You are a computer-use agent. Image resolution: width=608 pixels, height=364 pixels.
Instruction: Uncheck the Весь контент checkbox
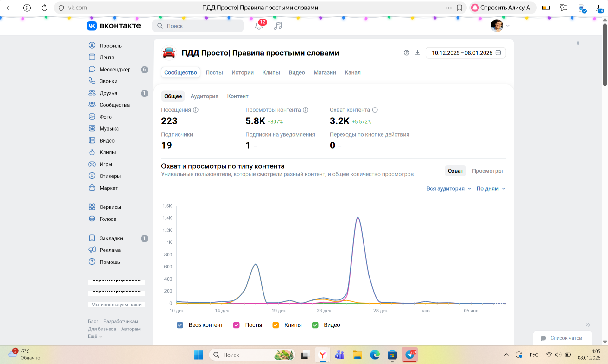180,325
